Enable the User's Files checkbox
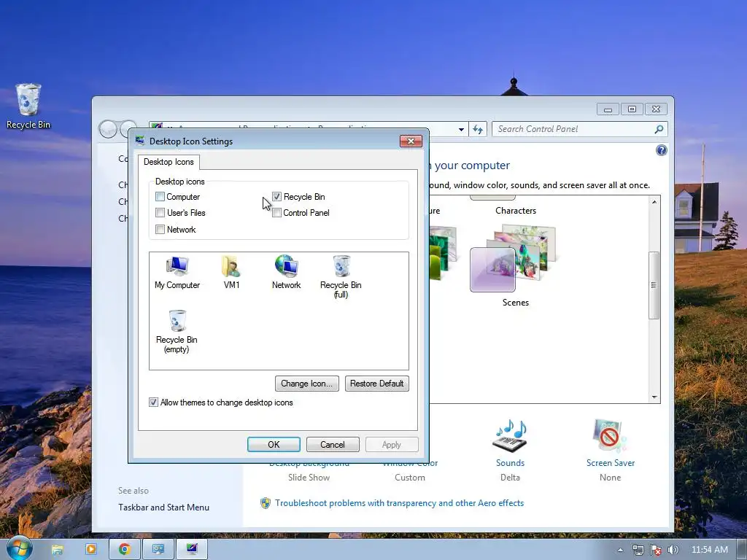 coord(160,213)
